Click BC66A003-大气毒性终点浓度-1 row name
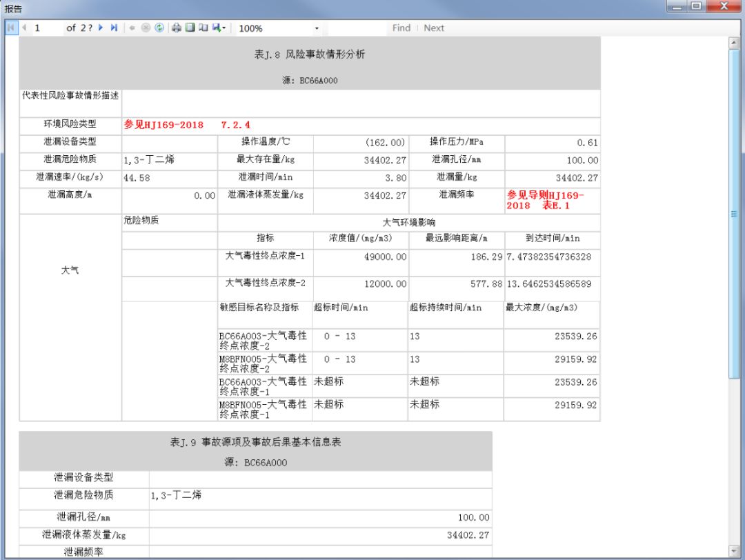The height and width of the screenshot is (560, 745). coord(264,386)
